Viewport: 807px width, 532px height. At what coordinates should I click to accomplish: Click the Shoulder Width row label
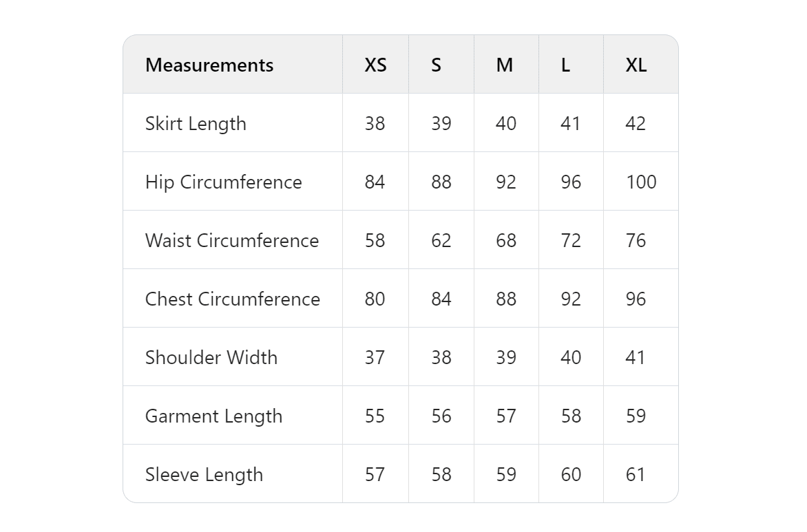tap(211, 358)
